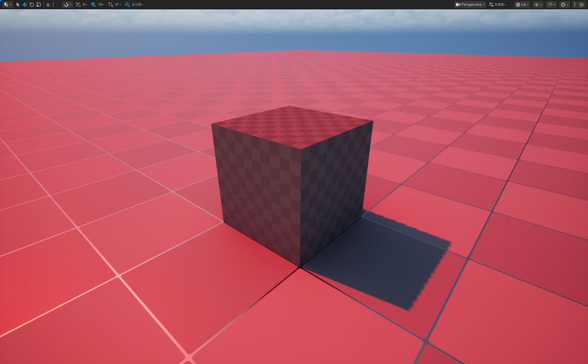Pick the Scale transform tool

pos(38,4)
